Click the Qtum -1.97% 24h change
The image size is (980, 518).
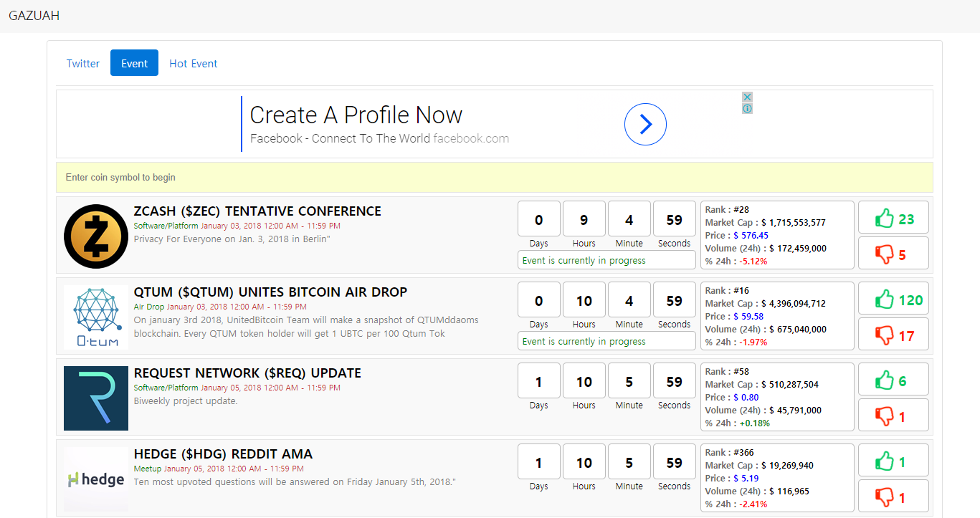753,342
